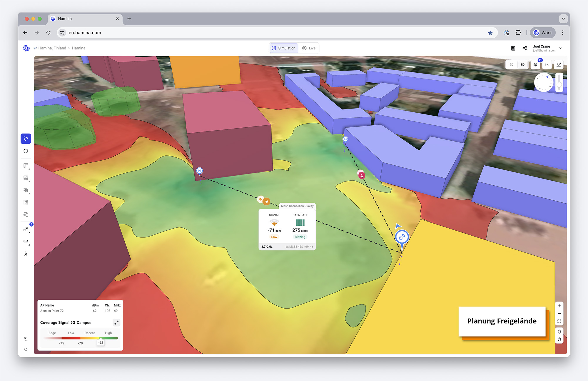Viewport: 588px width, 381px height.
Task: Open the report notes icon
Action: (x=513, y=48)
